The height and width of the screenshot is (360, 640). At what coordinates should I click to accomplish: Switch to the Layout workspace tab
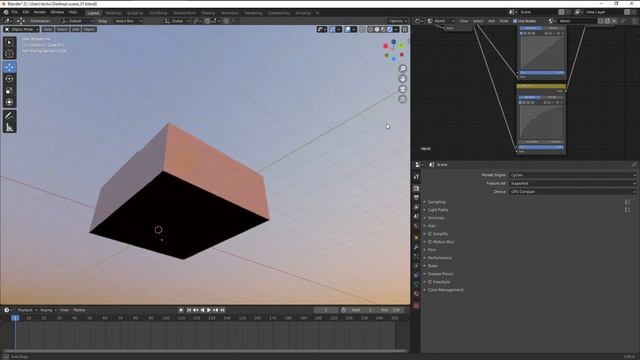[x=93, y=13]
